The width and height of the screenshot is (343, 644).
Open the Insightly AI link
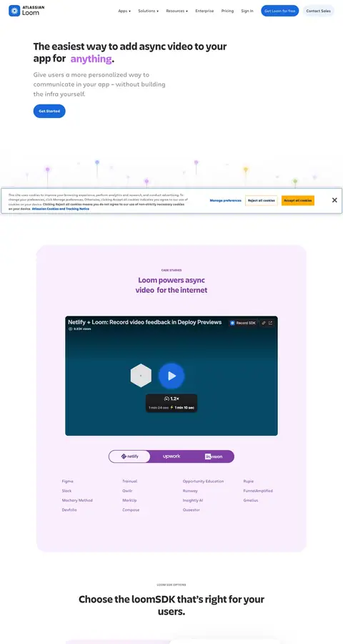193,500
